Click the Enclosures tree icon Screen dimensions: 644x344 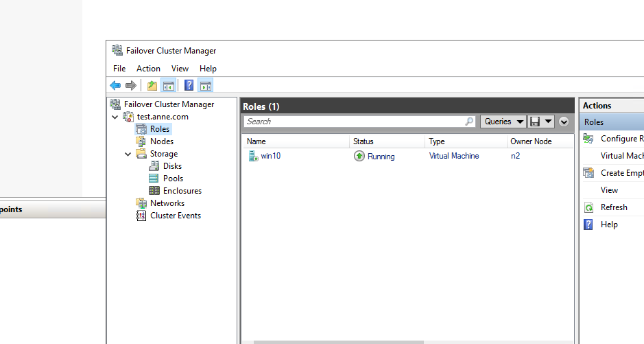click(x=154, y=191)
